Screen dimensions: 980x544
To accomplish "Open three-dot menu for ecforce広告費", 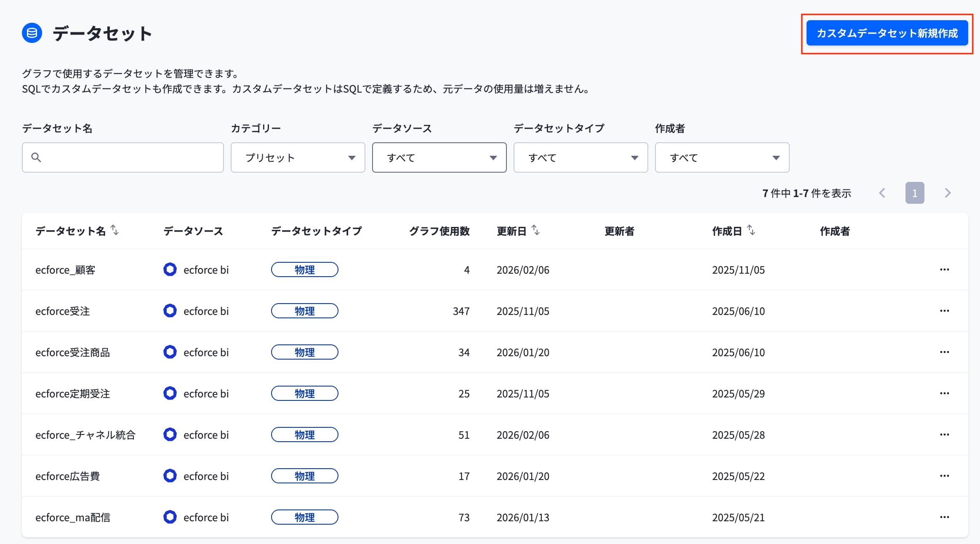I will 944,476.
